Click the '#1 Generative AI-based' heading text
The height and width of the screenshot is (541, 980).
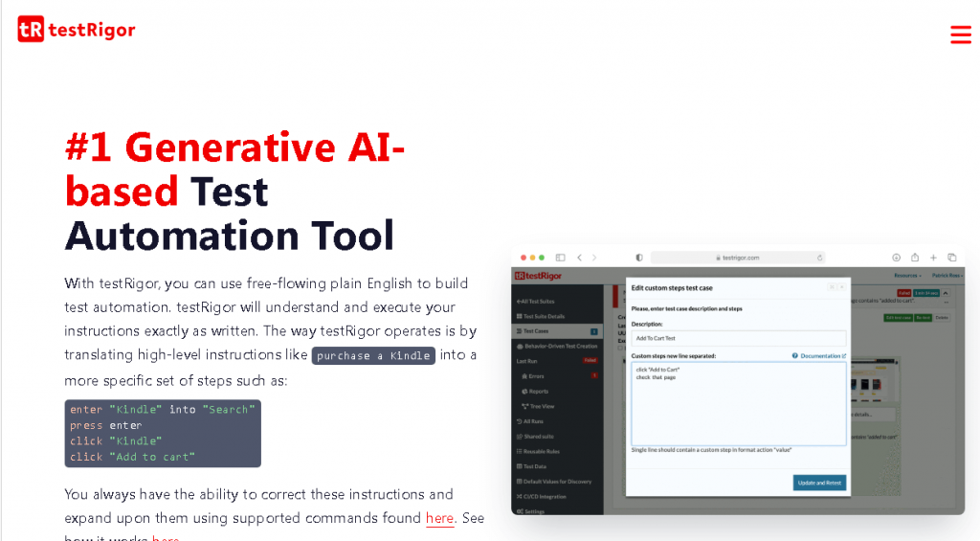pyautogui.click(x=234, y=169)
